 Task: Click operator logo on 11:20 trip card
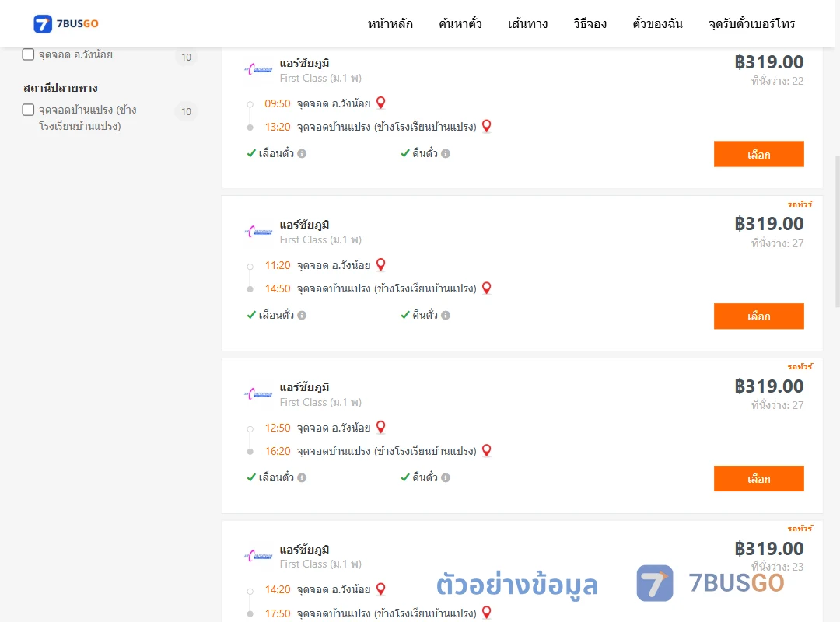259,232
